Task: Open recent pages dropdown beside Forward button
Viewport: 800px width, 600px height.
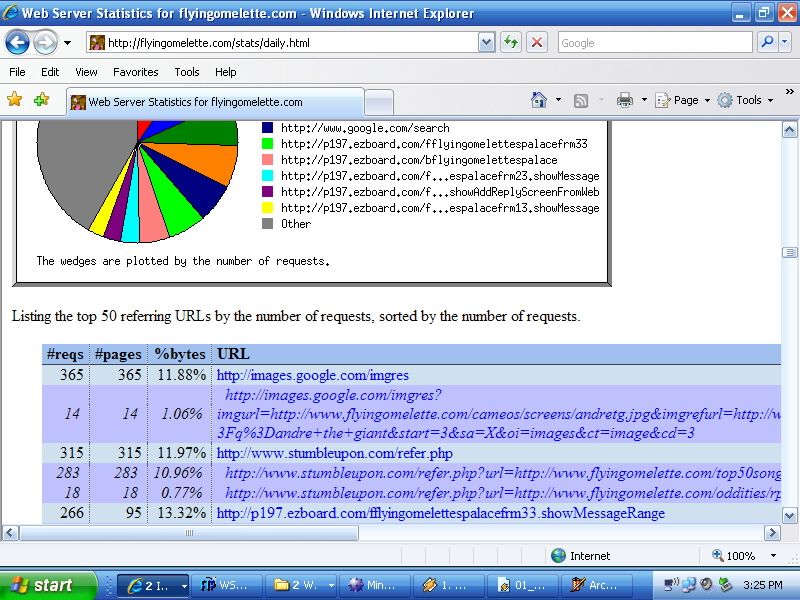Action: (67, 43)
